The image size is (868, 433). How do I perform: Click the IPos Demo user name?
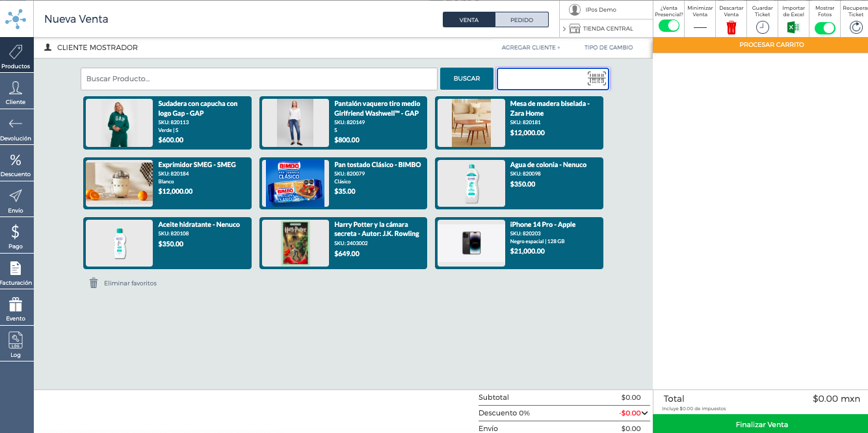[601, 10]
